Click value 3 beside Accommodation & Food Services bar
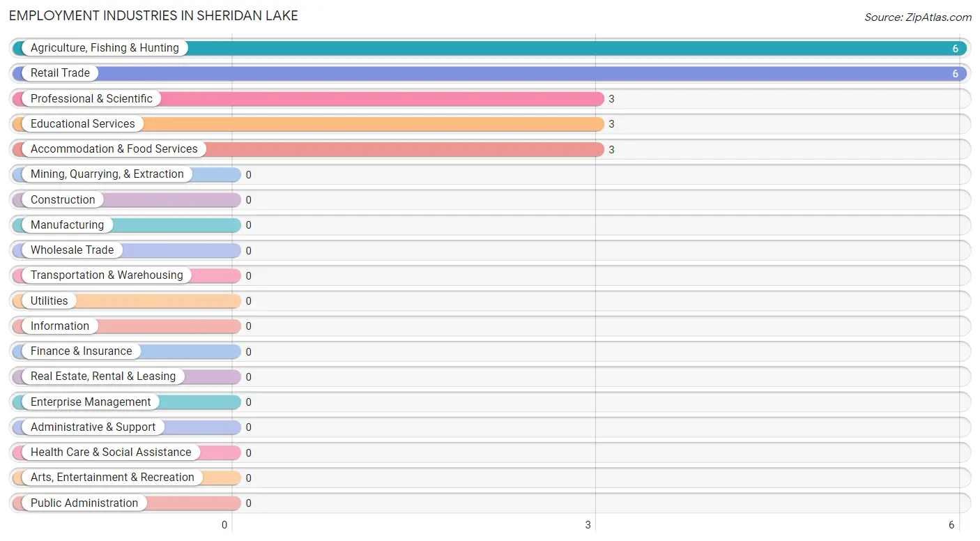 pyautogui.click(x=611, y=150)
